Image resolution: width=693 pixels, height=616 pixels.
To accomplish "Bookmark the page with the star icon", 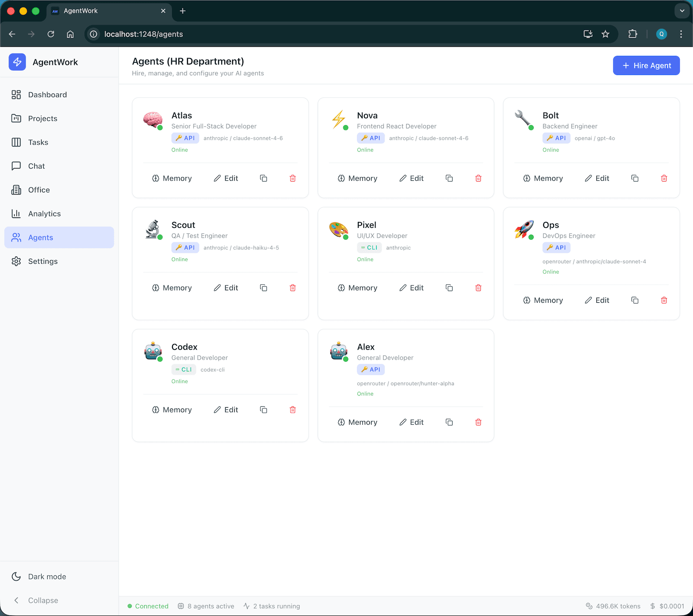I will [x=606, y=34].
